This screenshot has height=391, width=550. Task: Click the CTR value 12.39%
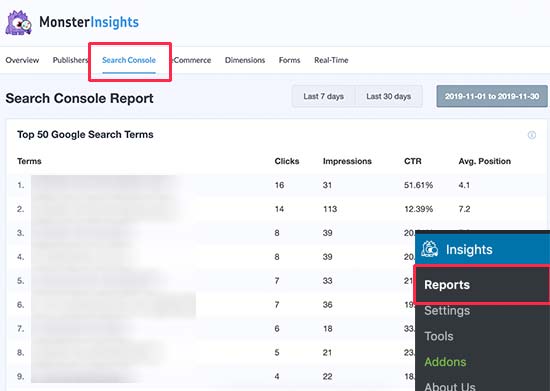pos(418,209)
